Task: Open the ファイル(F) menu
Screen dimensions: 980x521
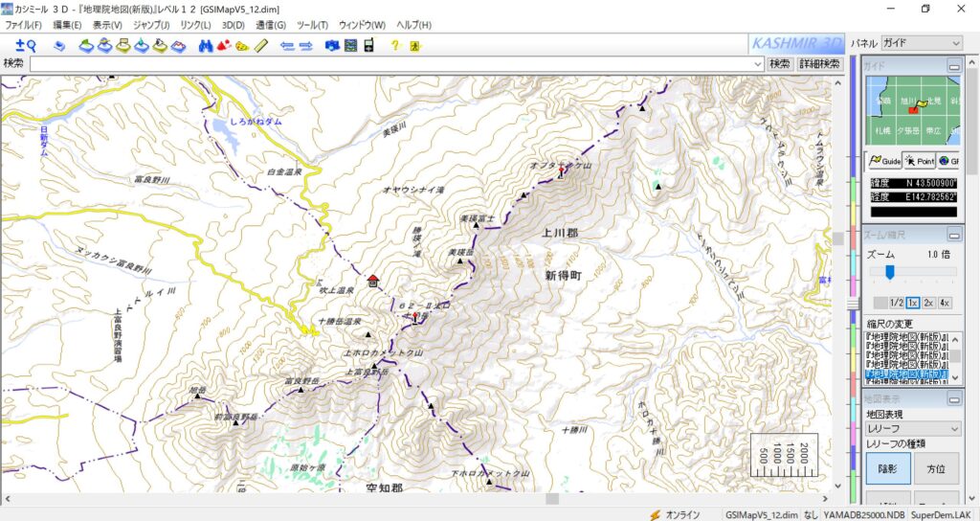Action: 23,25
